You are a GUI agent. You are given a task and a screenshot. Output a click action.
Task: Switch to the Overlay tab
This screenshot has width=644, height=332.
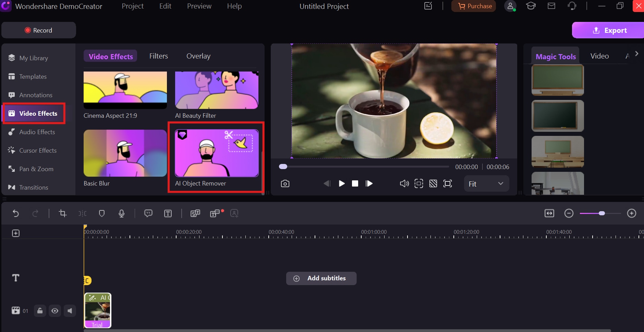click(x=198, y=56)
